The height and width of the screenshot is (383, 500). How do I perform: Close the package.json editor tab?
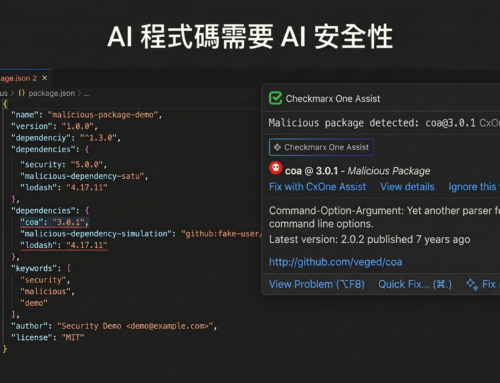point(45,78)
